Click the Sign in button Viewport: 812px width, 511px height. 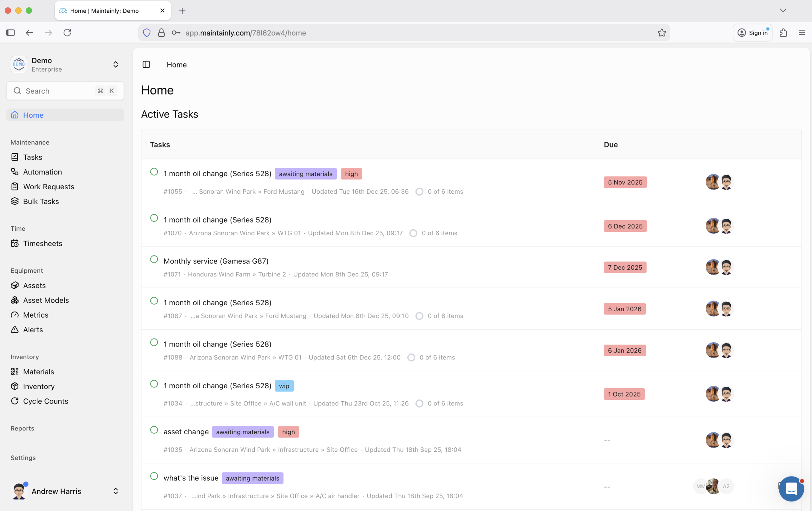click(x=753, y=32)
